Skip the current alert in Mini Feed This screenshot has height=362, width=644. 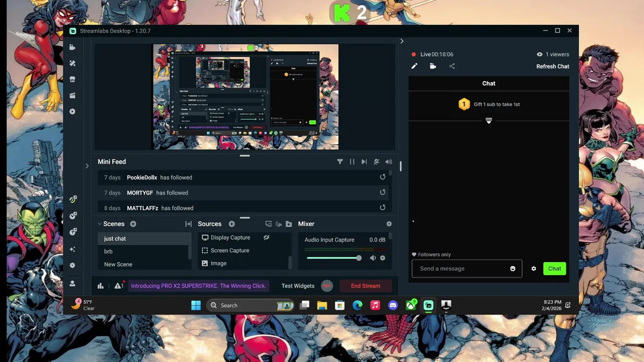point(364,162)
